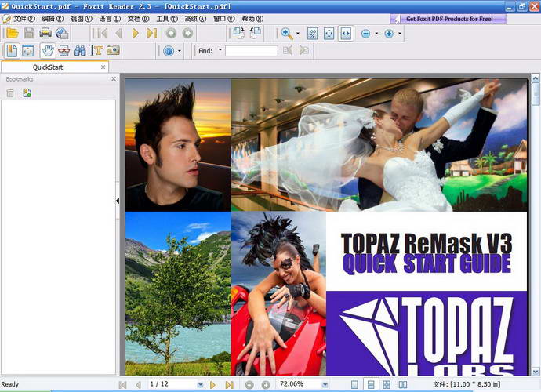Toggle the Fit Width view button
The height and width of the screenshot is (392, 541).
pyautogui.click(x=346, y=34)
